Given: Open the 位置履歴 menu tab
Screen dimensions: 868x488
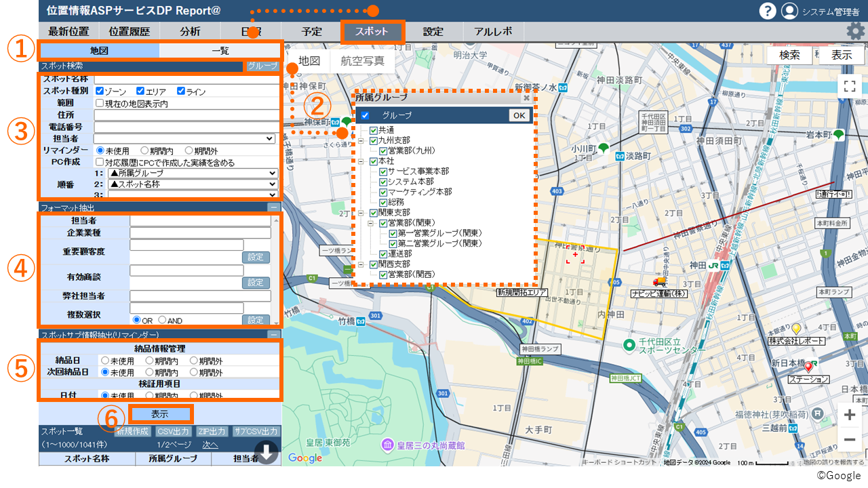Looking at the screenshot, I should click(129, 32).
